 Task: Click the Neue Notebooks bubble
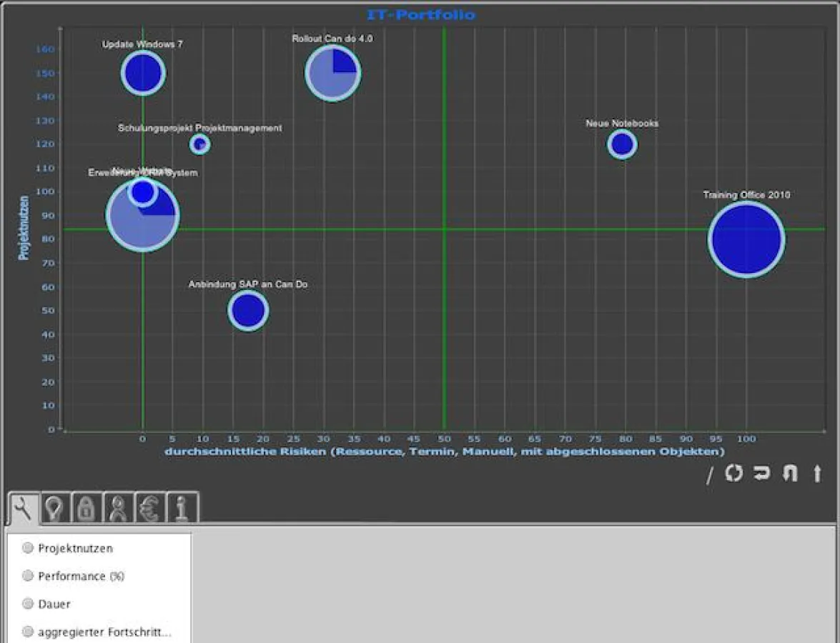click(x=621, y=143)
